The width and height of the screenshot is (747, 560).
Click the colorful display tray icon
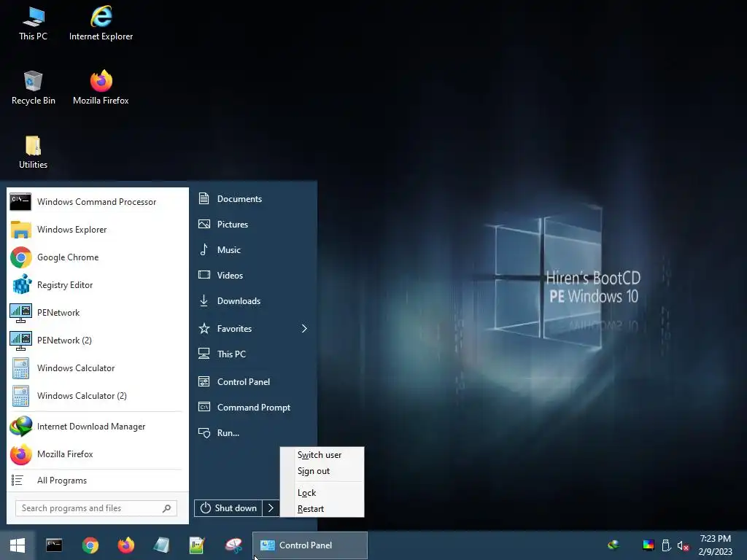point(649,545)
